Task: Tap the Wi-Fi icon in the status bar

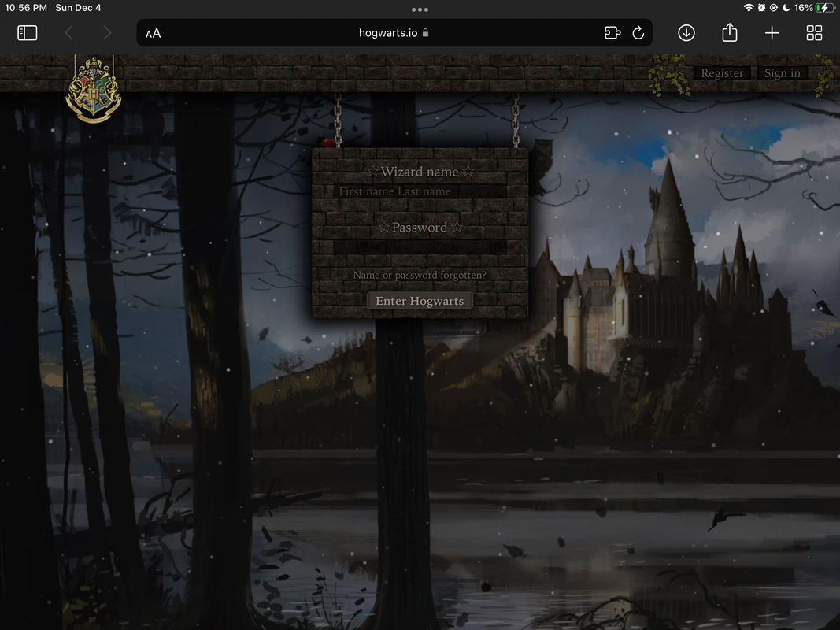Action: point(749,8)
